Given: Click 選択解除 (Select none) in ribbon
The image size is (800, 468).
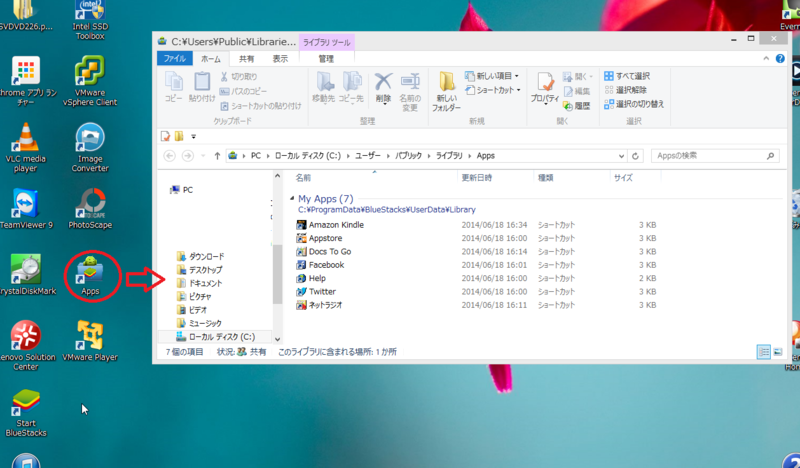Looking at the screenshot, I should coord(626,90).
